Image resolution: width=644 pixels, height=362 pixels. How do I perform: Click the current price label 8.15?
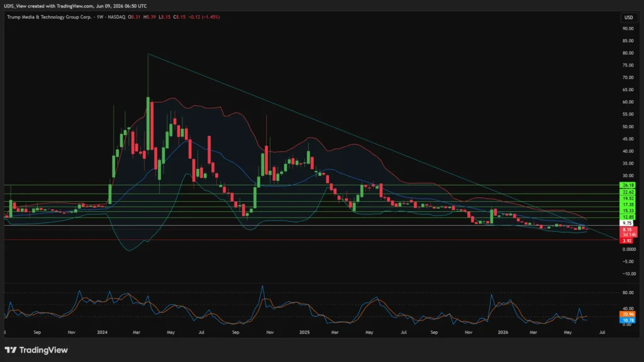(x=627, y=229)
